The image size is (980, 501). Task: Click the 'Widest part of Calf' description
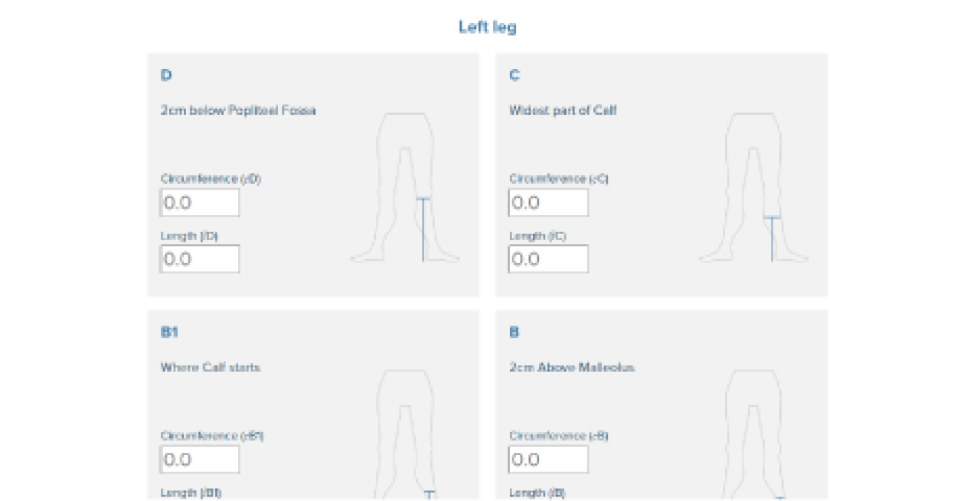pos(563,110)
